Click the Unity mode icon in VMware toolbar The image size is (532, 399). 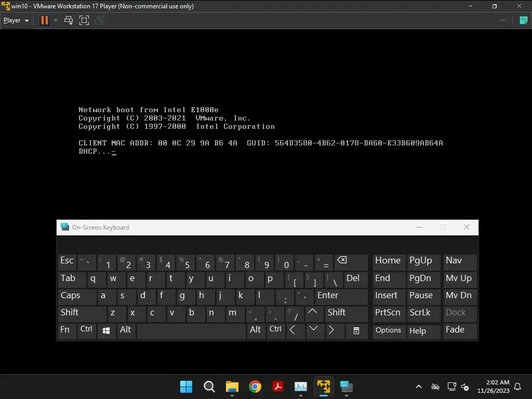pyautogui.click(x=100, y=20)
